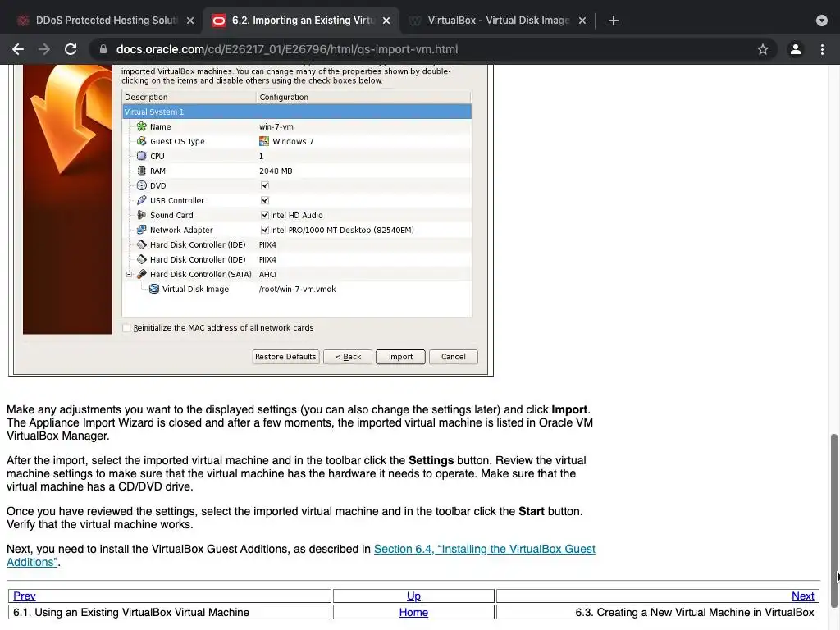The height and width of the screenshot is (630, 840).
Task: Select the AHCI configuration value
Action: [x=267, y=274]
